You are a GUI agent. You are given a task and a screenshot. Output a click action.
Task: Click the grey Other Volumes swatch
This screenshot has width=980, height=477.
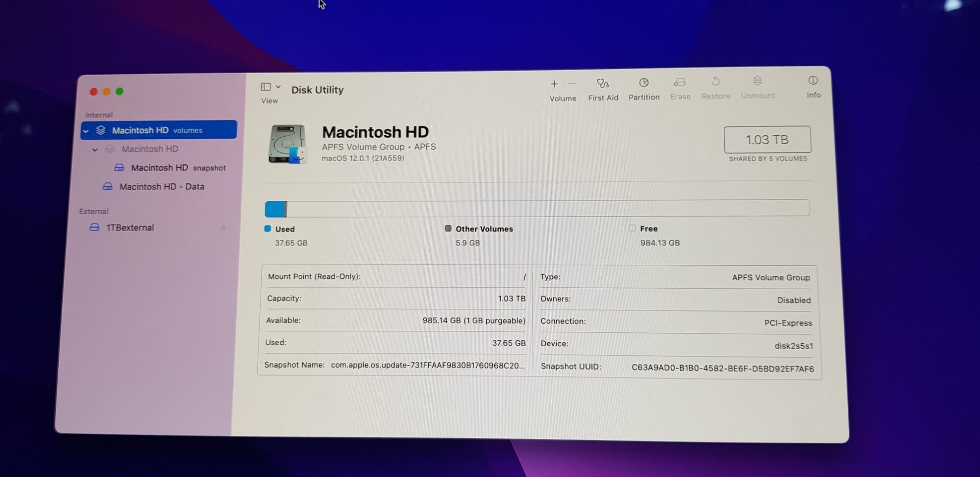[448, 228]
